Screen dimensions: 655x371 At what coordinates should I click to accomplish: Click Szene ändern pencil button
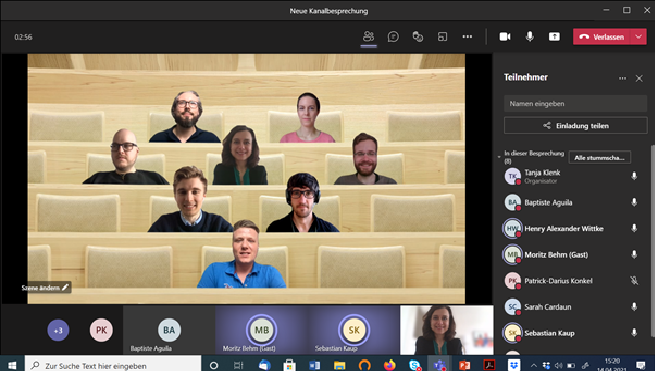pos(45,287)
